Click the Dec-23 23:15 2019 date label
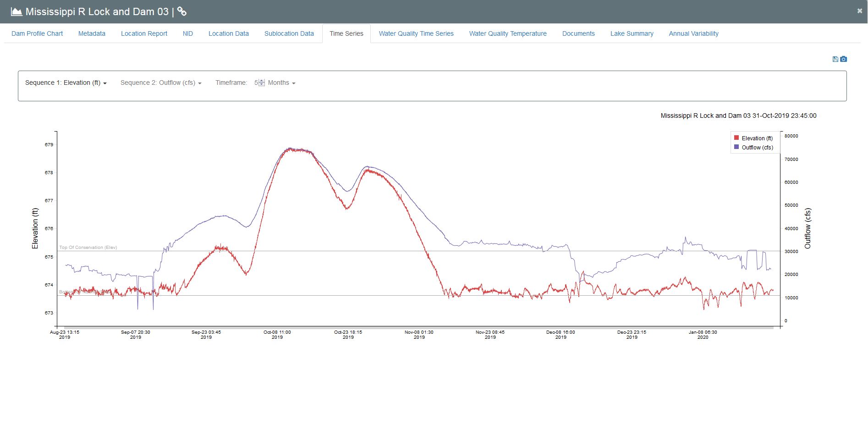The image size is (868, 430). click(x=632, y=335)
